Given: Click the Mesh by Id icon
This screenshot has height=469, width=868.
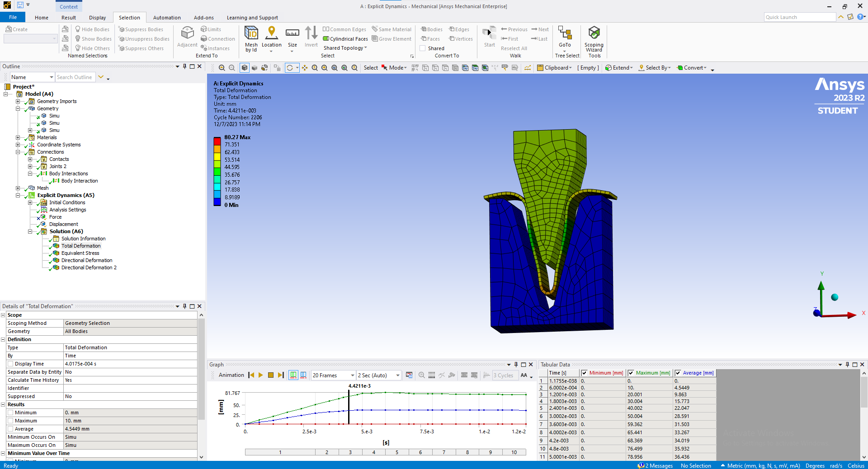Looking at the screenshot, I should (251, 39).
